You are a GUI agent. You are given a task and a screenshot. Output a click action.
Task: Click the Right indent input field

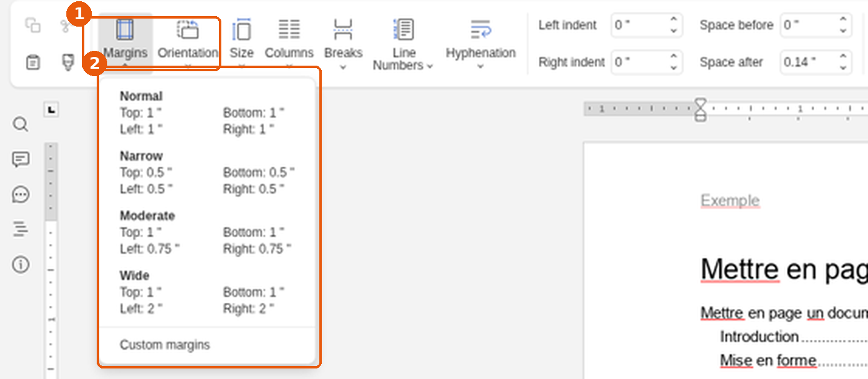pyautogui.click(x=639, y=63)
